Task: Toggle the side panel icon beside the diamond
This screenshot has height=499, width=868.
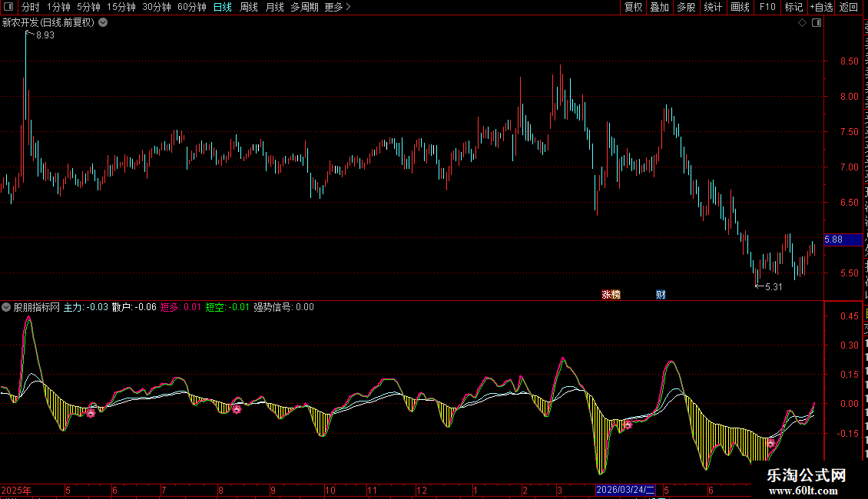Action: click(x=817, y=23)
